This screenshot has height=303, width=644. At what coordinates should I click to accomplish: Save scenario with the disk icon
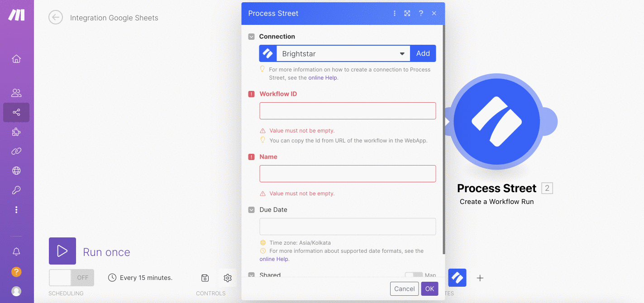coord(205,278)
